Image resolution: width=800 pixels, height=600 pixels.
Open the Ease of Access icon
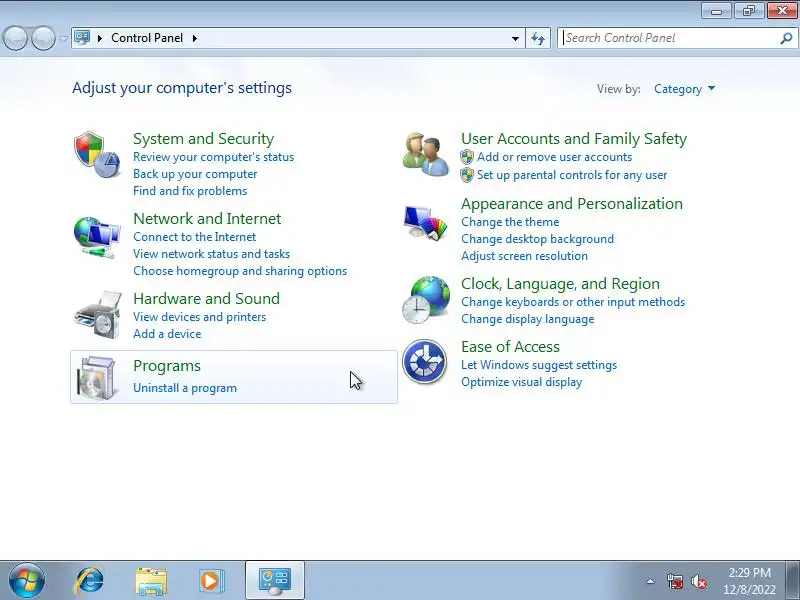click(x=424, y=362)
